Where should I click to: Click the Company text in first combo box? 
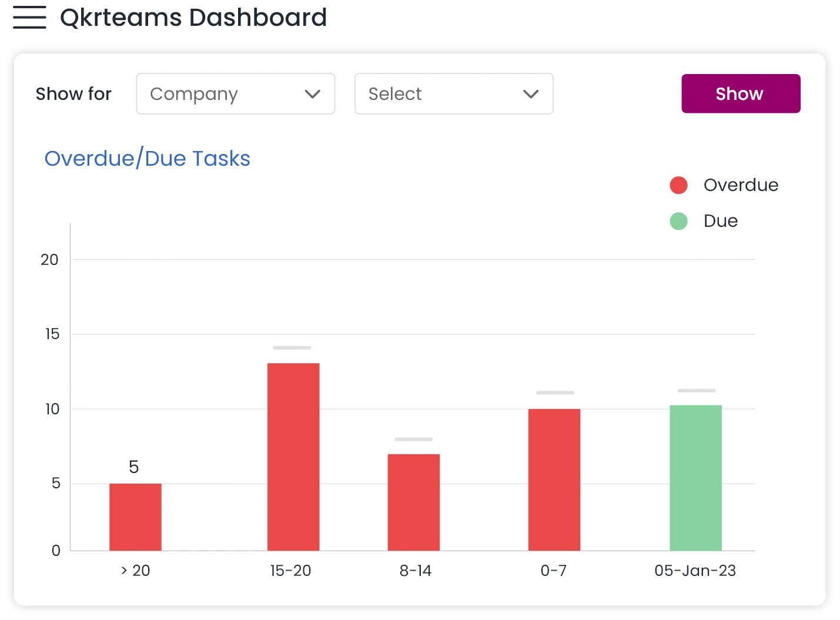(x=194, y=94)
